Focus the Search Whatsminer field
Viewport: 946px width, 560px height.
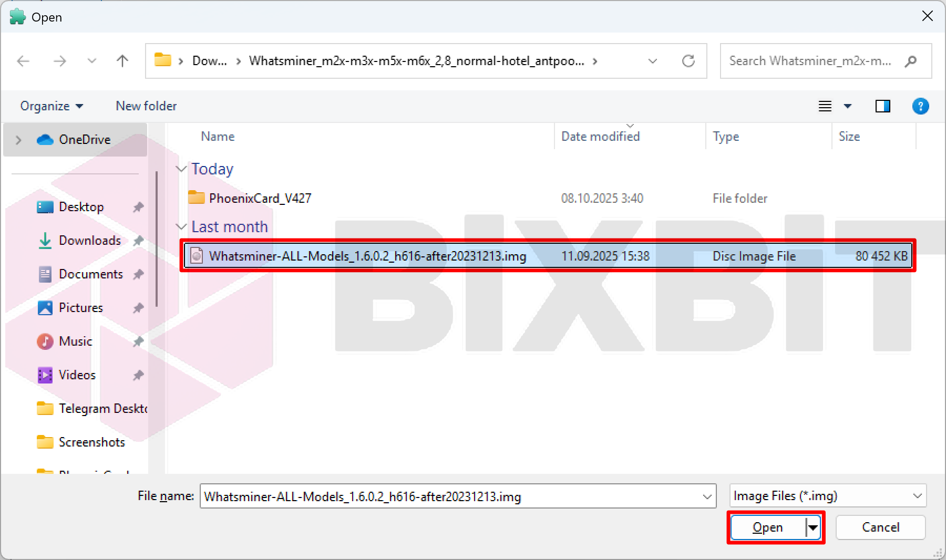[826, 61]
